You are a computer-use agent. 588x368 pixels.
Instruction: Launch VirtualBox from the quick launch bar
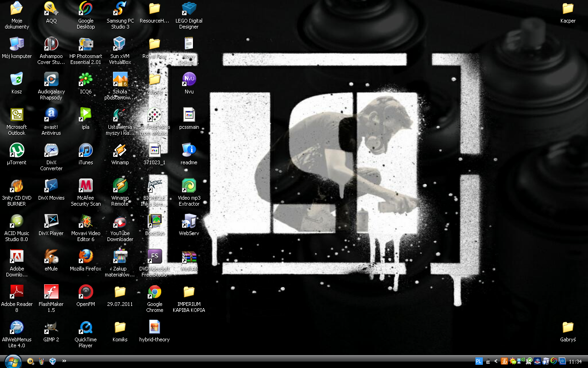tap(53, 361)
